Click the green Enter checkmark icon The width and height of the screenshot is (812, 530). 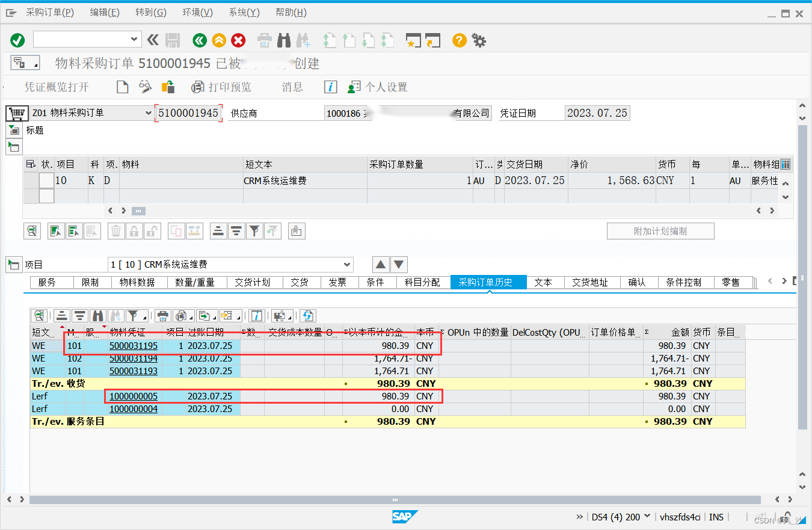tap(17, 40)
